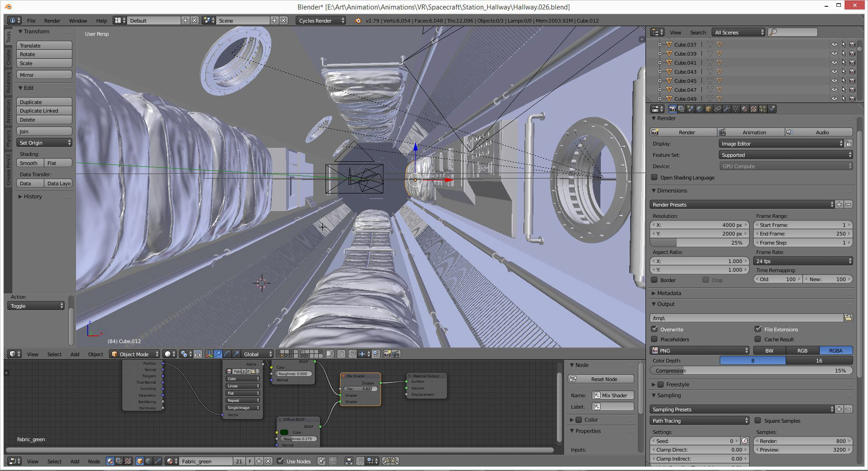
Task: Select the Translate manipulator arrow icon
Action: point(218,354)
